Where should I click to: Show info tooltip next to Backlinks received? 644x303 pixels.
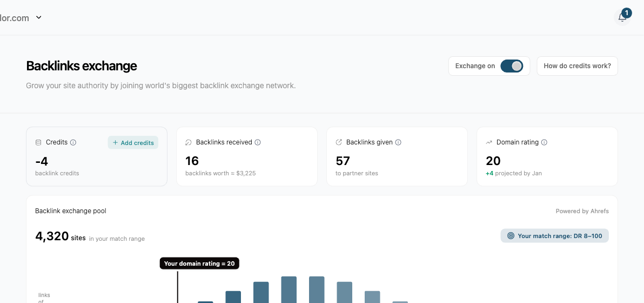(258, 142)
